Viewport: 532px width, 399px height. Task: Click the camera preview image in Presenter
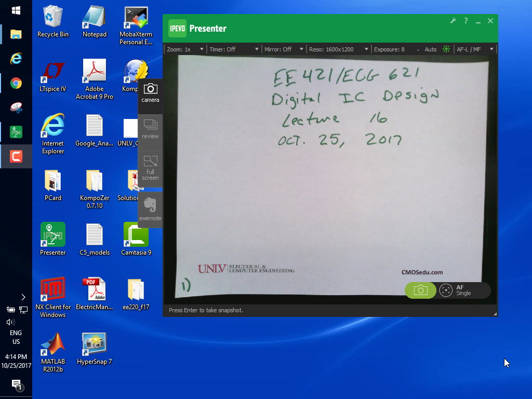coord(331,180)
